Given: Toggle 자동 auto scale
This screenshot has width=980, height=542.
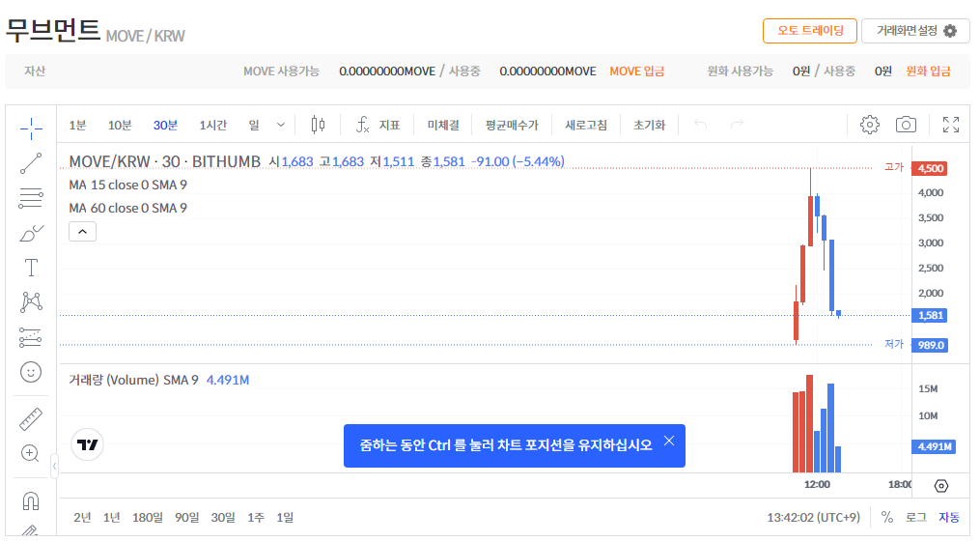Looking at the screenshot, I should coord(949,517).
